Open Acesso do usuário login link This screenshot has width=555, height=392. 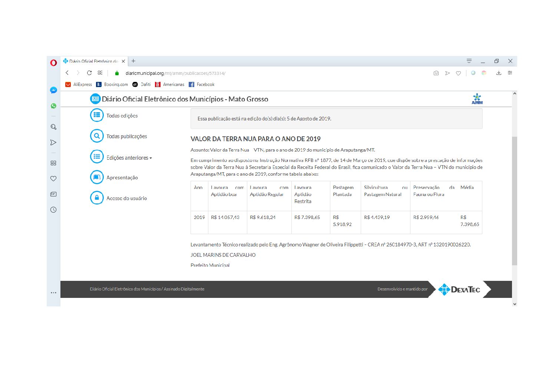pos(126,198)
